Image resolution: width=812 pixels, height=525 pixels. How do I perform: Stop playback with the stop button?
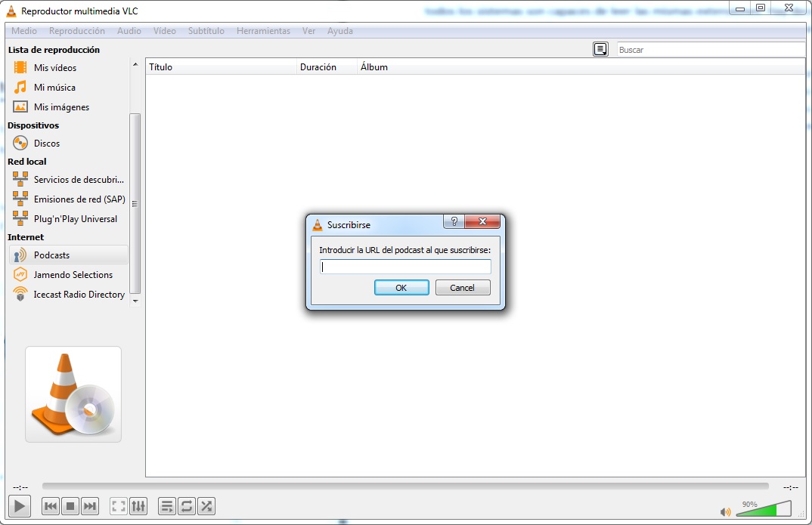(70, 506)
